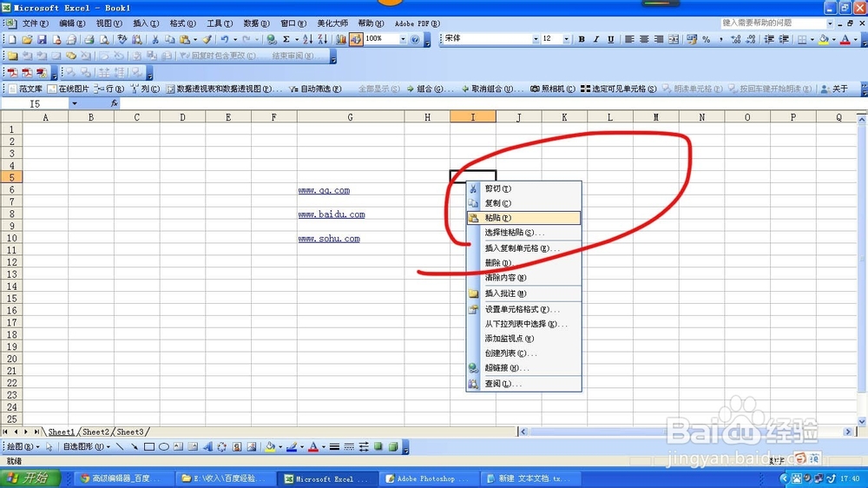This screenshot has width=868, height=488.
Task: Select the Rectangle drawing tool
Action: click(x=149, y=447)
